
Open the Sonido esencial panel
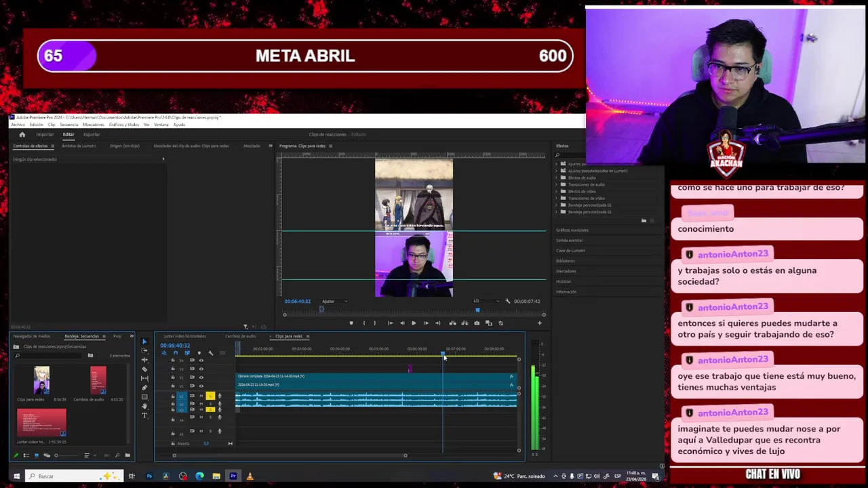coord(569,241)
